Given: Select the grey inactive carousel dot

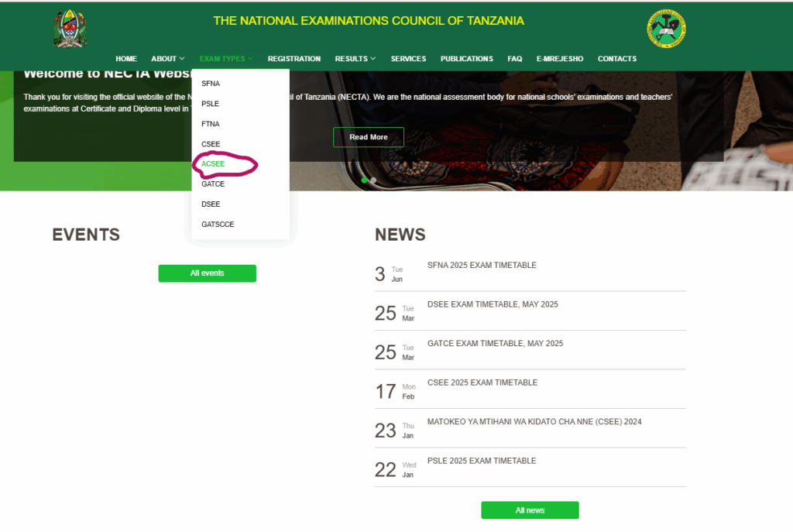Looking at the screenshot, I should (373, 180).
